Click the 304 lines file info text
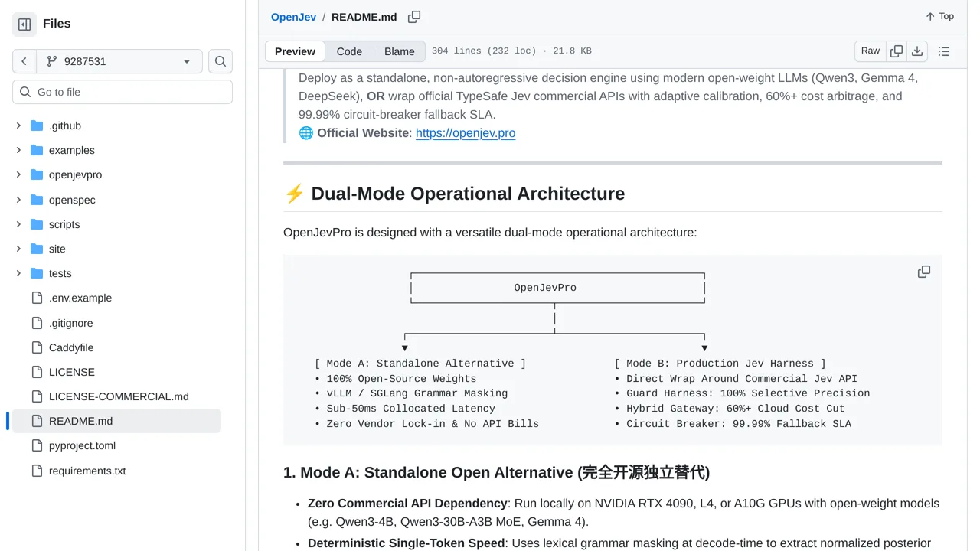980x551 pixels. click(511, 51)
